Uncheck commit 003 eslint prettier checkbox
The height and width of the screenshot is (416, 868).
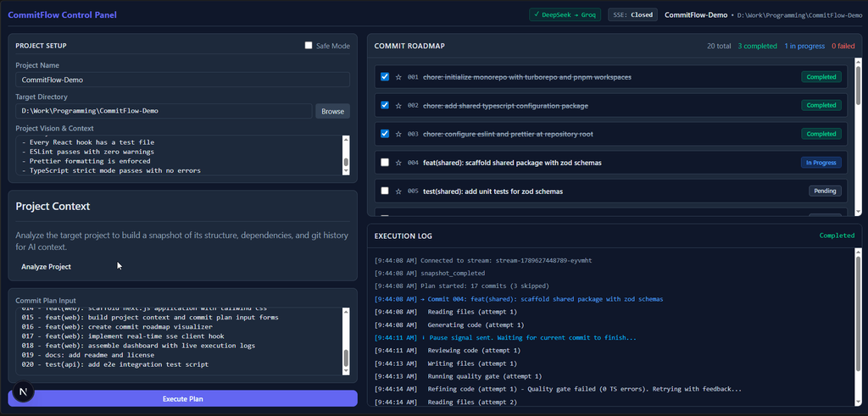pos(385,134)
